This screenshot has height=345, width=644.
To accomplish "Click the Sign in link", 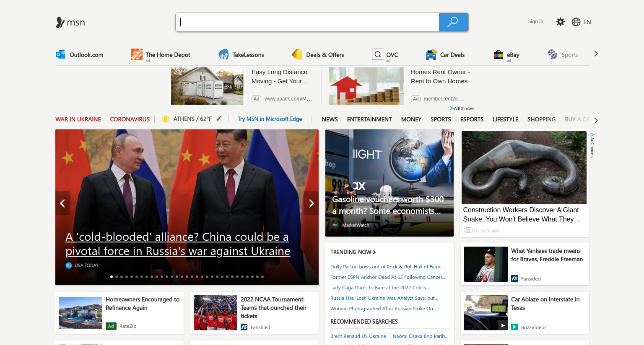I will (x=535, y=21).
